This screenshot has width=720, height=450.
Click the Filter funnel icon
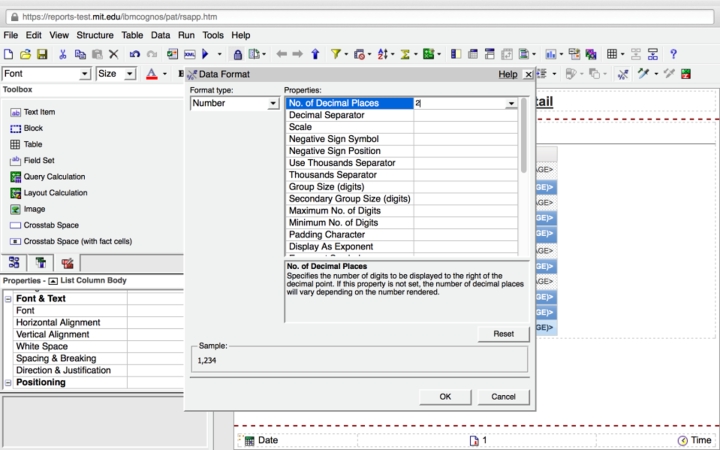[335, 54]
